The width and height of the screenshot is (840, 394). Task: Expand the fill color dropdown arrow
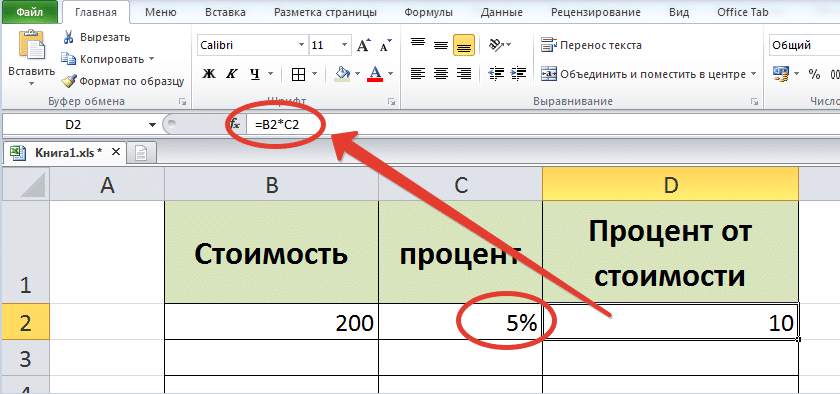tap(357, 74)
